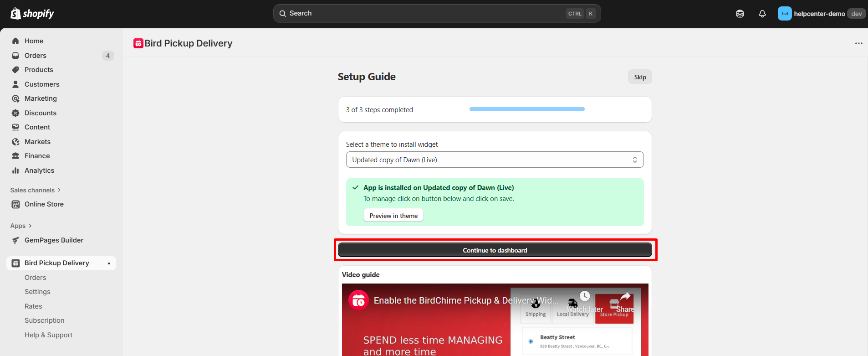Viewport: 868px width, 356px height.
Task: Click Continue to dashboard button
Action: pyautogui.click(x=495, y=250)
